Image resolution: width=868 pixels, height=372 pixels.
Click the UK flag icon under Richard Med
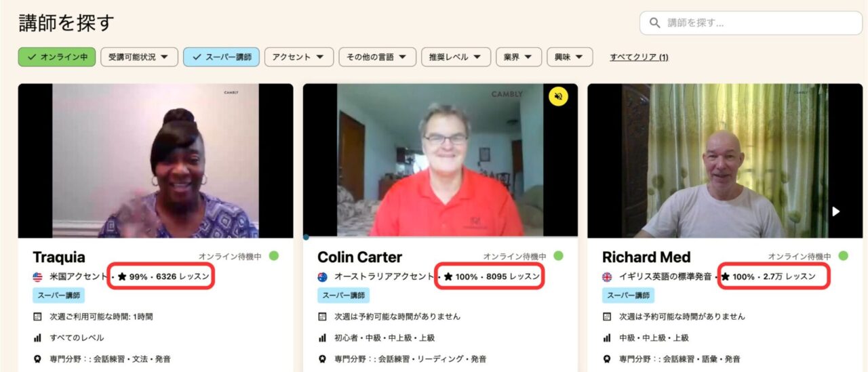[607, 276]
